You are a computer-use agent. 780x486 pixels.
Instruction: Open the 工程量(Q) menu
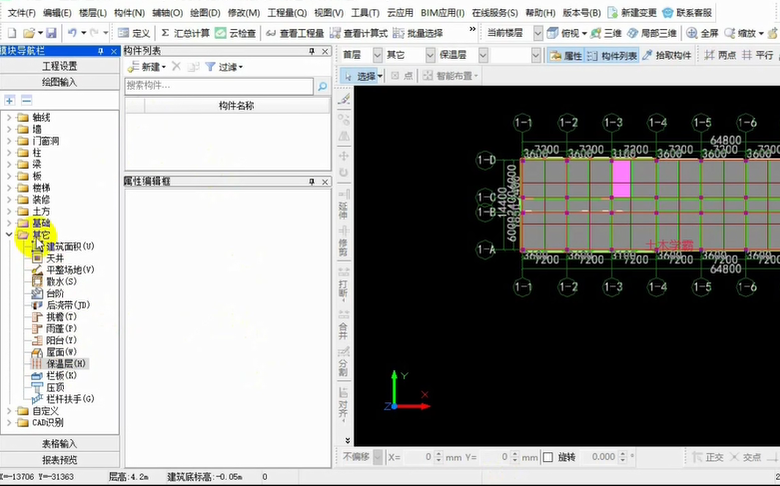[x=287, y=12]
